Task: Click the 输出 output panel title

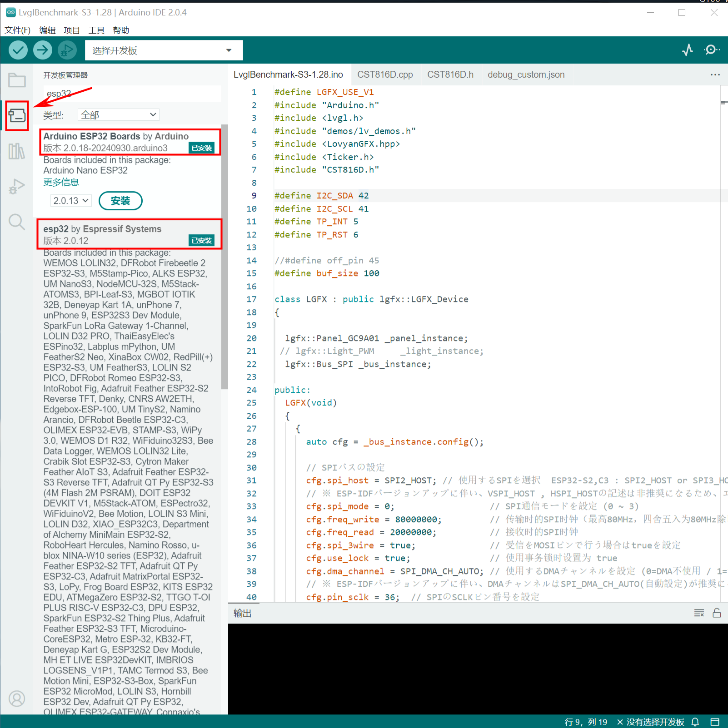Action: click(x=242, y=613)
